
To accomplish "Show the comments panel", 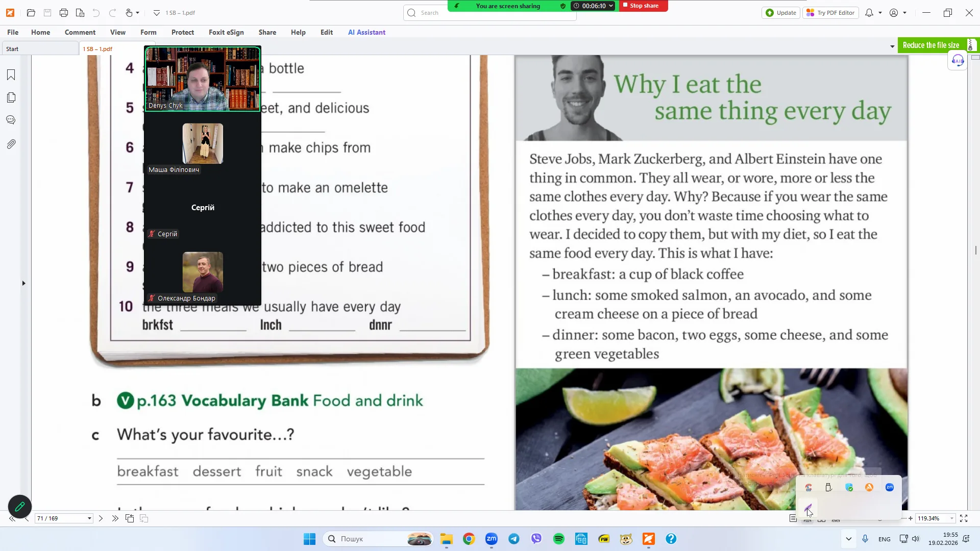I will coord(11,120).
